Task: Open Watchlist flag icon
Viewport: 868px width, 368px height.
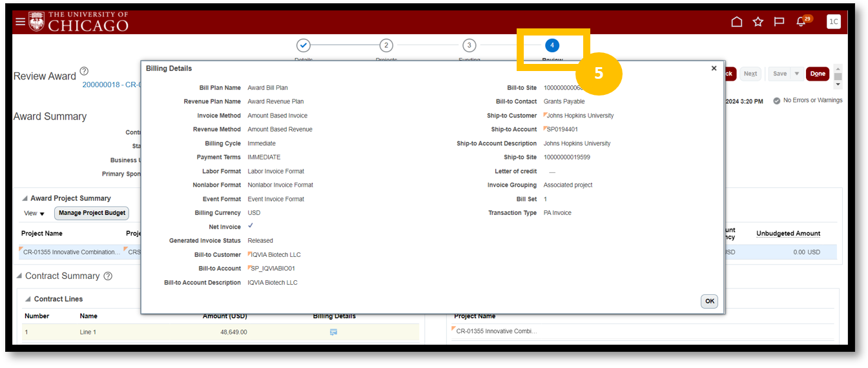Action: tap(779, 22)
